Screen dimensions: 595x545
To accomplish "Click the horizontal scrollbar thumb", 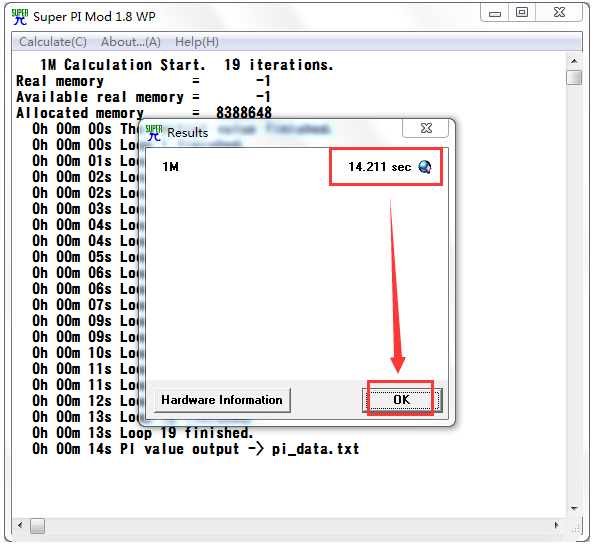I will pyautogui.click(x=38, y=526).
